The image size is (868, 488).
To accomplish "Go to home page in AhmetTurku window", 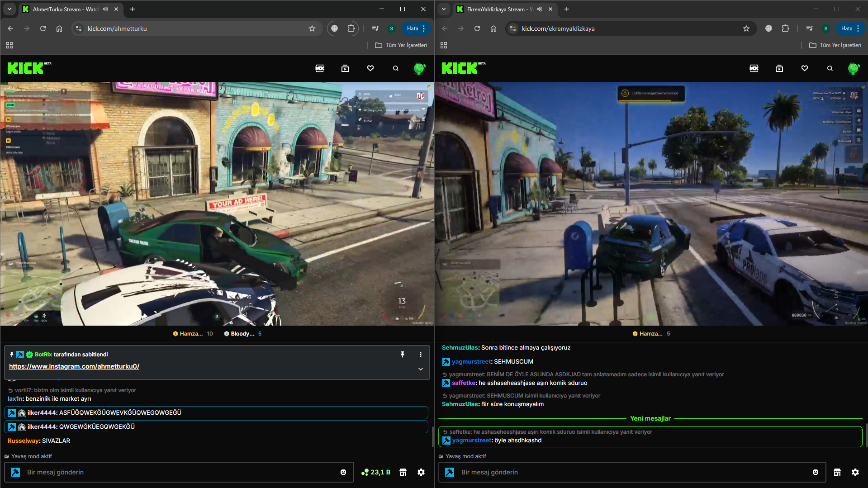I will (59, 28).
